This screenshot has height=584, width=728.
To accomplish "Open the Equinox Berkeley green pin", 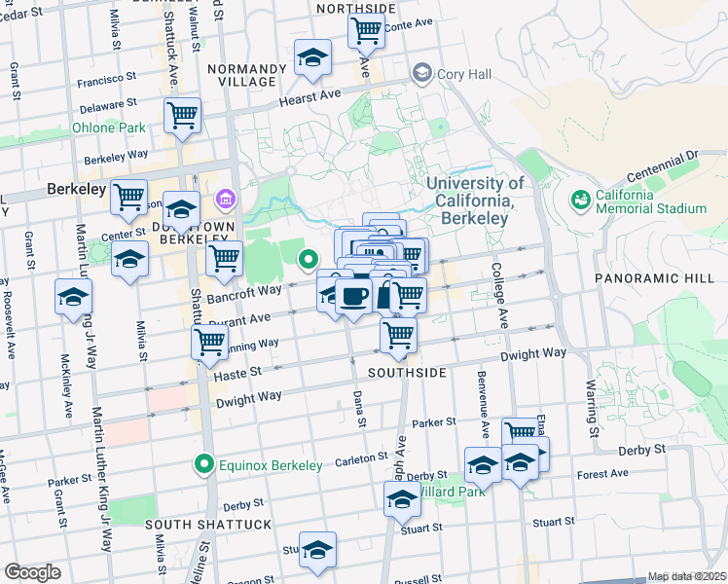I will 204,464.
